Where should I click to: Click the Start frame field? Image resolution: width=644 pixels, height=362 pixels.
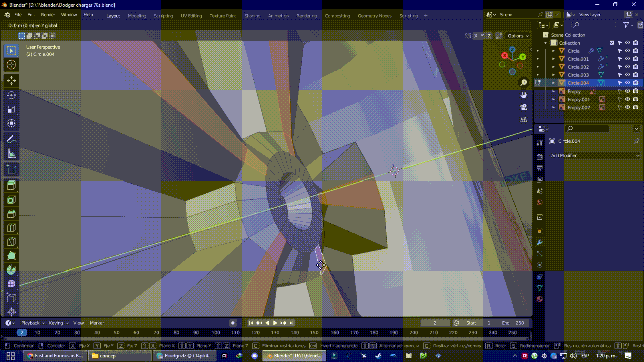point(478,323)
